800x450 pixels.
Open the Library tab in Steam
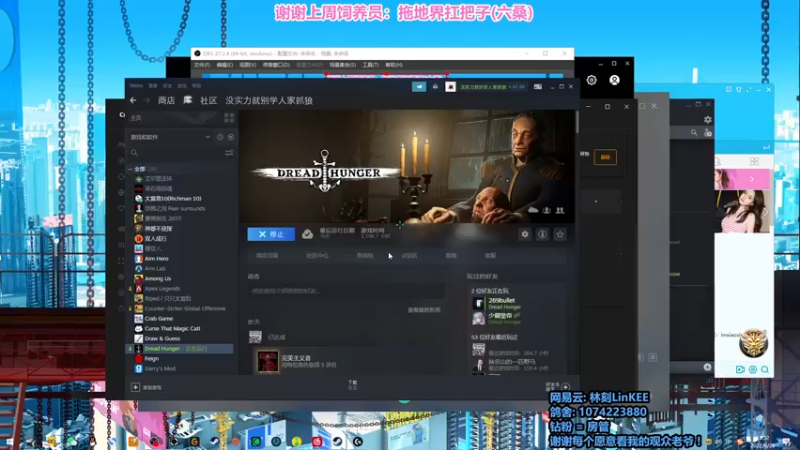coord(187,101)
